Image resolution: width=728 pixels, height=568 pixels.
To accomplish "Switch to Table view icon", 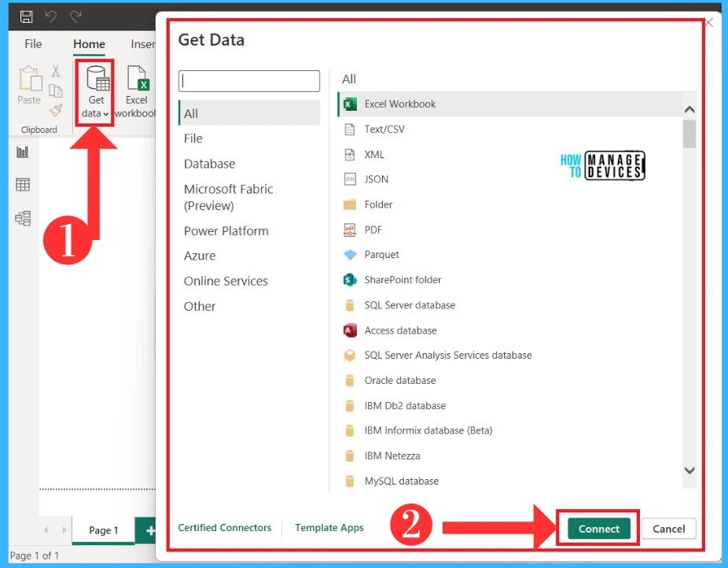I will click(23, 185).
